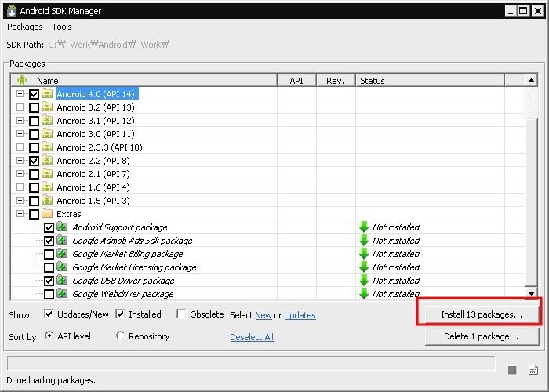549x392 pixels.
Task: Expand the Android 4.0 (API 14) tree node
Action: (x=20, y=93)
